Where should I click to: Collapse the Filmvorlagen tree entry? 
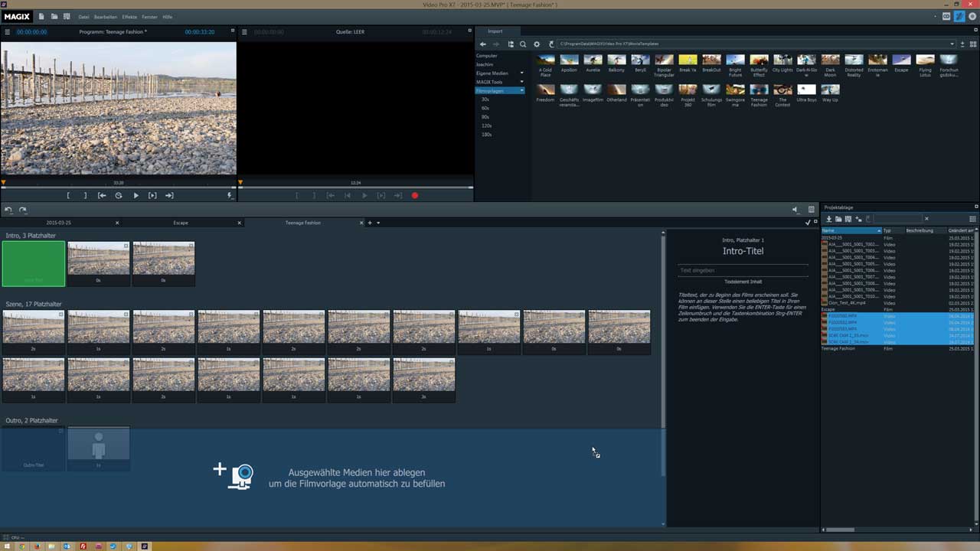point(521,91)
